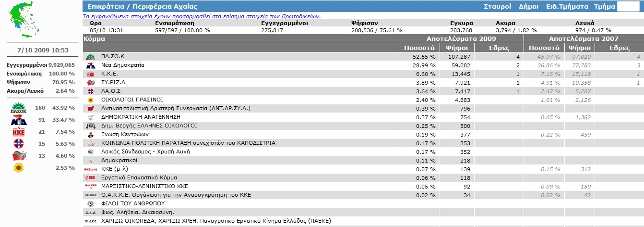
Task: Click the blue ND logo in the sidebar
Action: pyautogui.click(x=18, y=120)
